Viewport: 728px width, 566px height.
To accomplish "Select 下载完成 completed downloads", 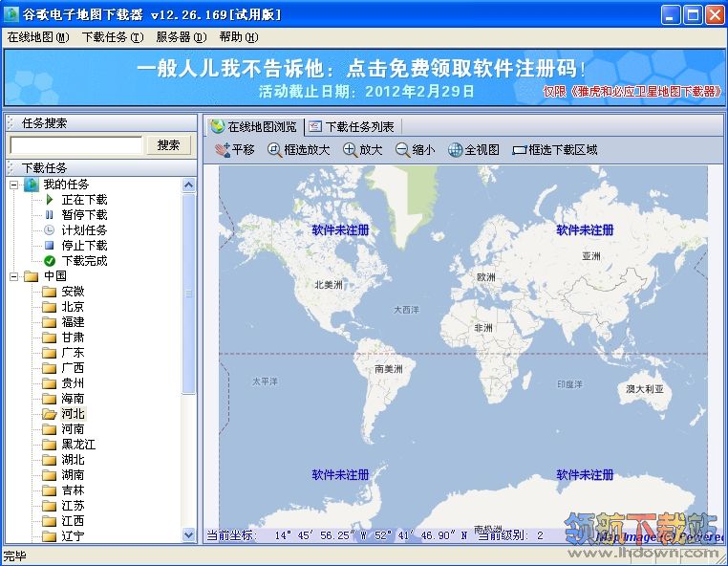I will [x=84, y=261].
